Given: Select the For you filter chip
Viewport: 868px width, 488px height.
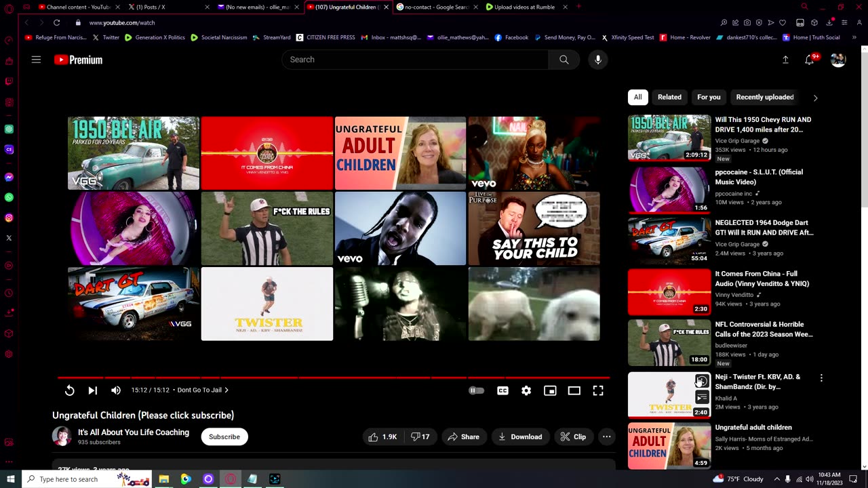Looking at the screenshot, I should pyautogui.click(x=709, y=97).
